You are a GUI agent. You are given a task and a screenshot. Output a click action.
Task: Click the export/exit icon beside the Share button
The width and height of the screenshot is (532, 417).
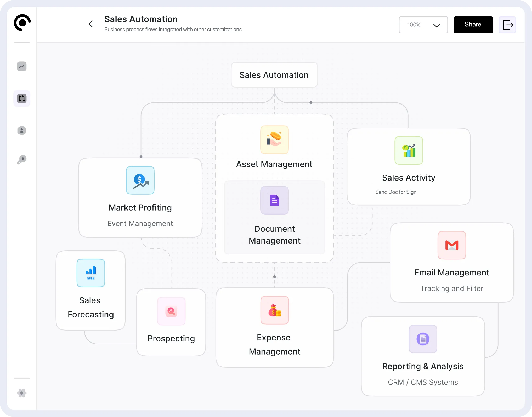tap(507, 25)
